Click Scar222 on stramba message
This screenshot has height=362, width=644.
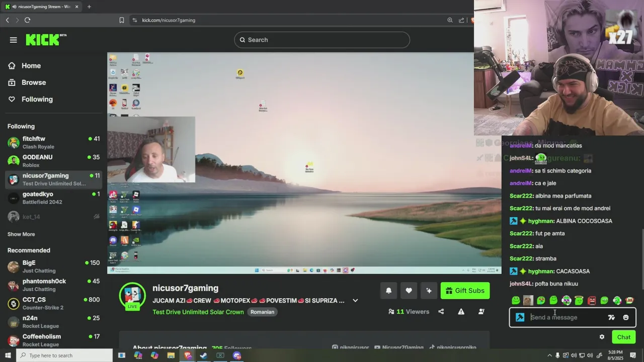coord(521,258)
